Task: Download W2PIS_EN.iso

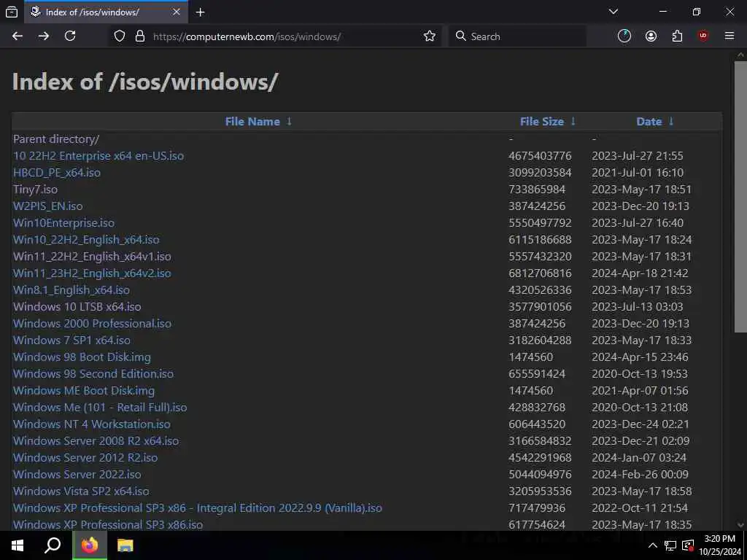Action: tap(47, 206)
